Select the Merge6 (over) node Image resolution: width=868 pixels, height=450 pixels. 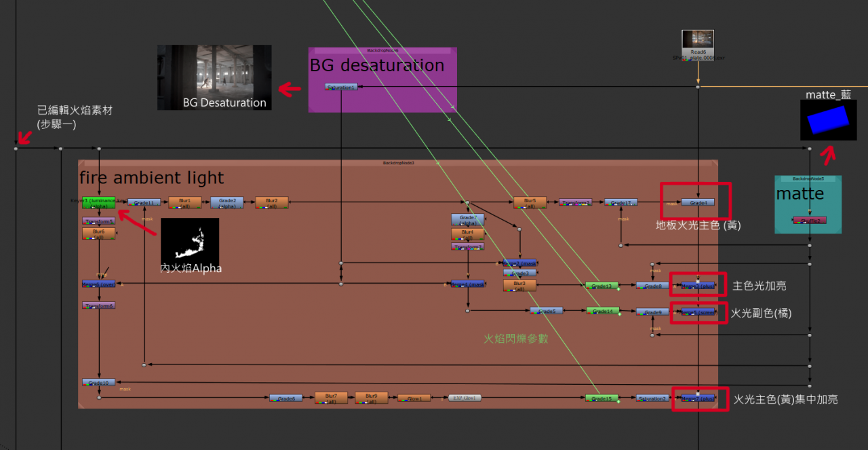click(99, 284)
